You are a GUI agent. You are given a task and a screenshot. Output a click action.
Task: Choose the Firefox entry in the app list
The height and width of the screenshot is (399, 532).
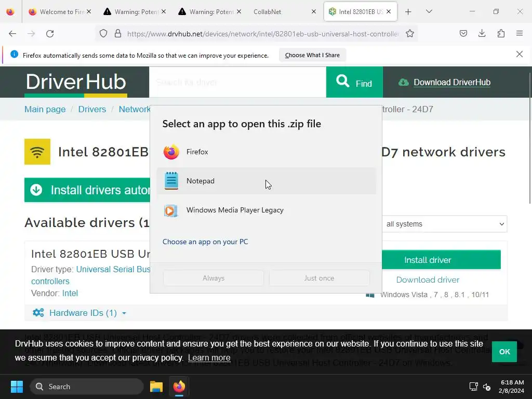[267, 152]
